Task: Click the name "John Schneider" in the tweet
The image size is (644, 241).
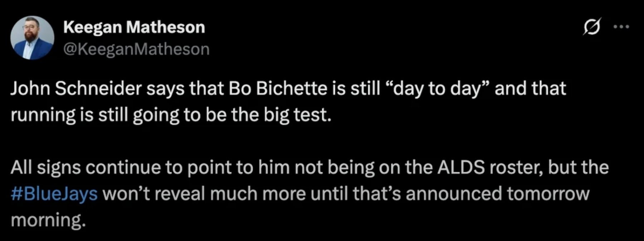Action: [x=75, y=88]
